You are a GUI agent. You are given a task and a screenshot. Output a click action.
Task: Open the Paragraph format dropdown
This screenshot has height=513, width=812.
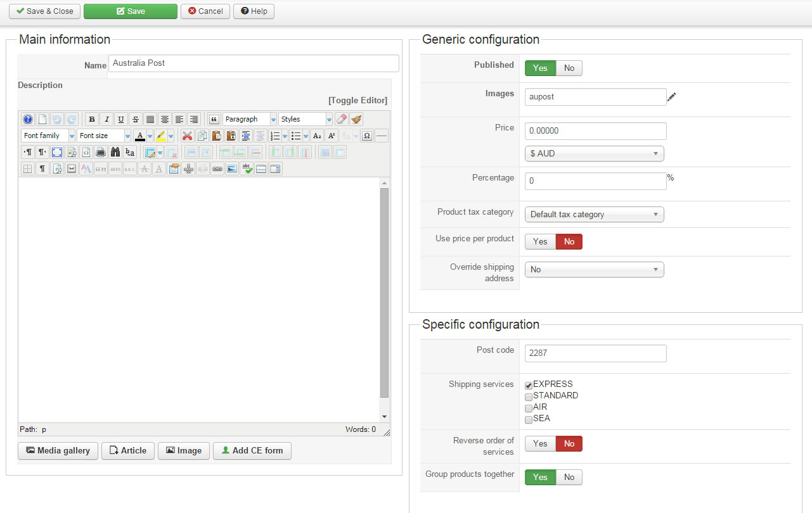pyautogui.click(x=250, y=119)
